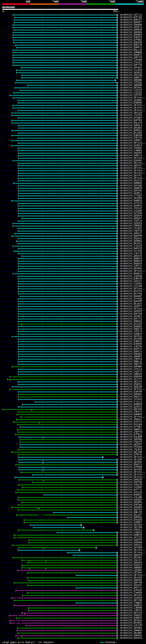This screenshot has width=146, height=644.
Task: Select hit label UniRef100_Q86G67
Action: click(131, 218)
